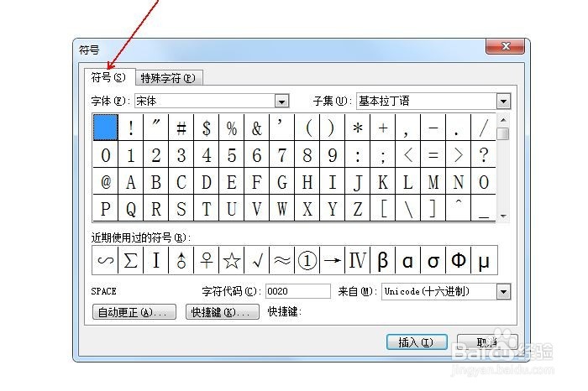The width and height of the screenshot is (588, 391).
Task: Select the caret ^ symbol cell
Action: pyautogui.click(x=459, y=208)
